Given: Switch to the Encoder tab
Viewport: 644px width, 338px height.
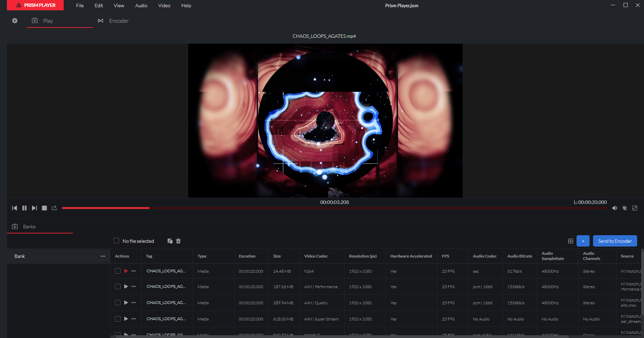Looking at the screenshot, I should (x=114, y=21).
